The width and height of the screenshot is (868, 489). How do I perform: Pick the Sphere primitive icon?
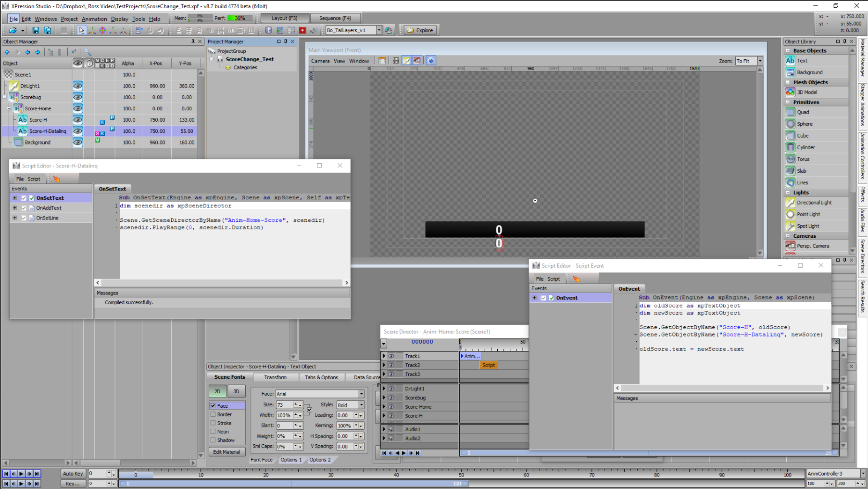(x=790, y=124)
